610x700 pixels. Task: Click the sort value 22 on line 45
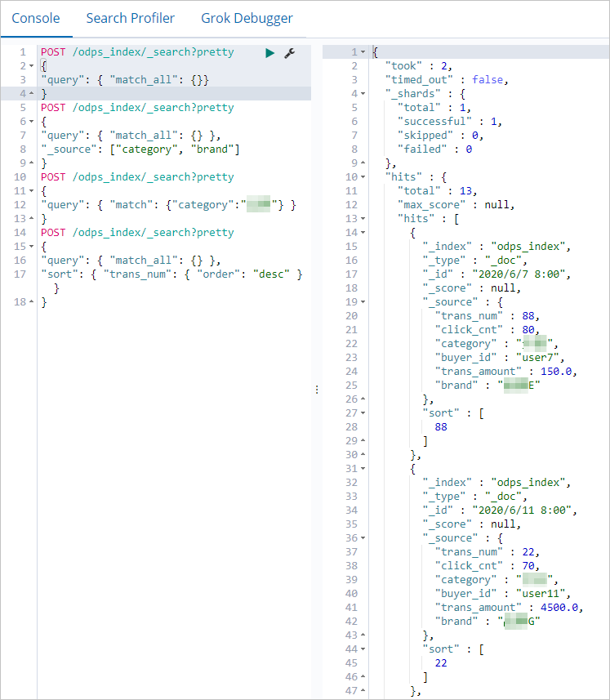click(x=441, y=663)
